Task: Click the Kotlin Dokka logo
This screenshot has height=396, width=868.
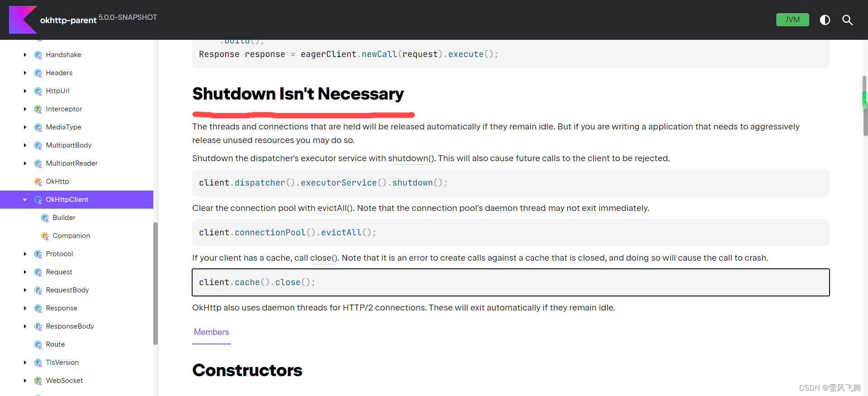Action: click(x=23, y=20)
